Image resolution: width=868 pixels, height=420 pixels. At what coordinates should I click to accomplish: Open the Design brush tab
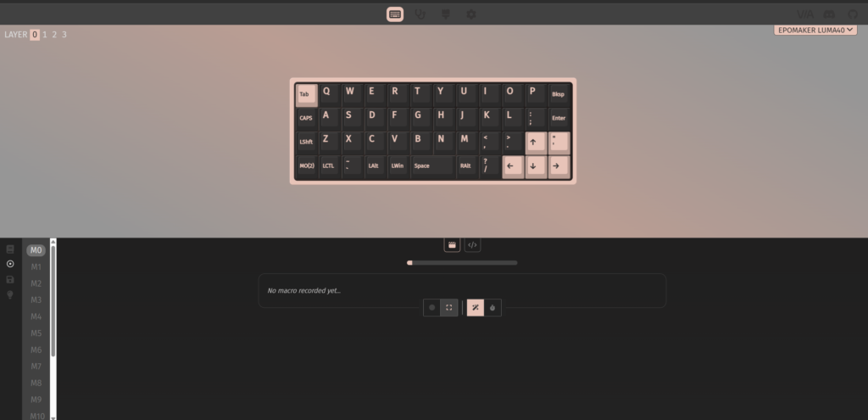446,14
